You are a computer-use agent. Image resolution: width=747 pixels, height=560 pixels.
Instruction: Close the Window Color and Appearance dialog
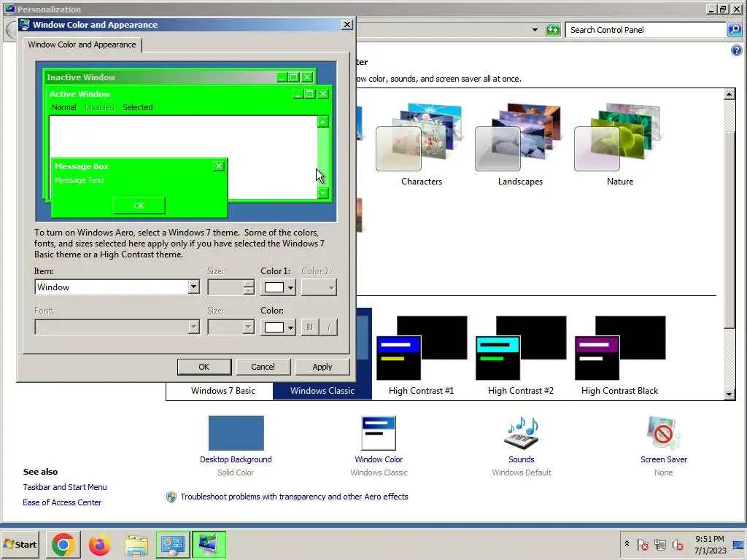coord(347,25)
